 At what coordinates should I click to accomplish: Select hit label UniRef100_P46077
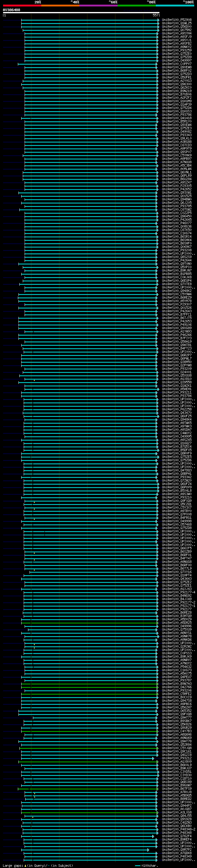pos(176,223)
